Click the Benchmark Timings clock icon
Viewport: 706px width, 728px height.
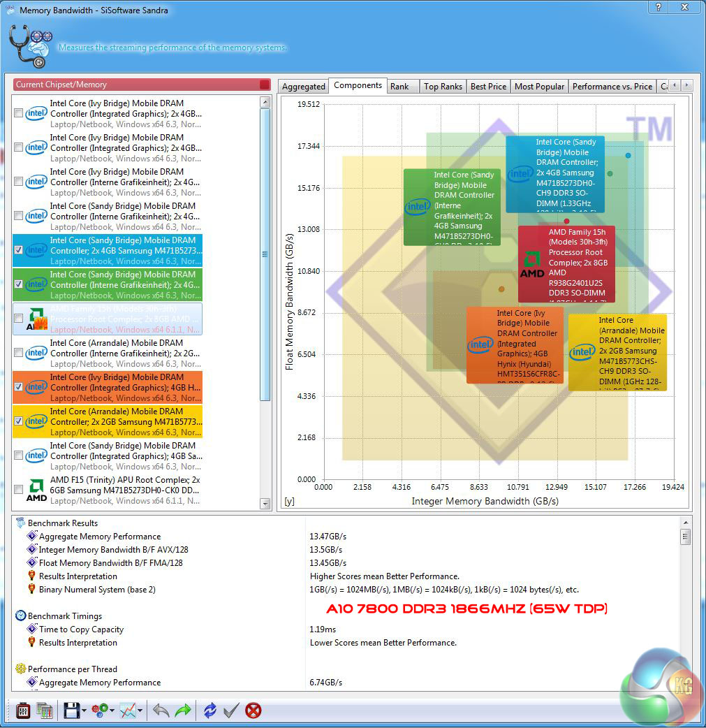click(x=20, y=616)
